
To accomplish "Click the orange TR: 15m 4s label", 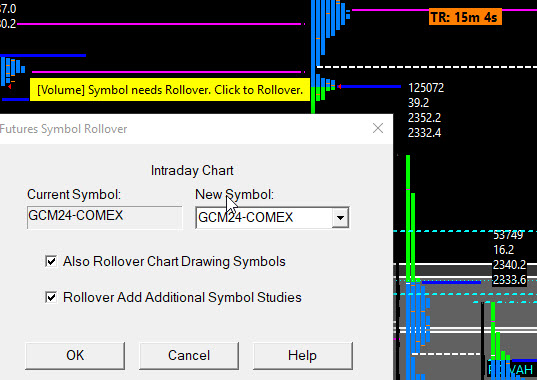I will 465,17.
